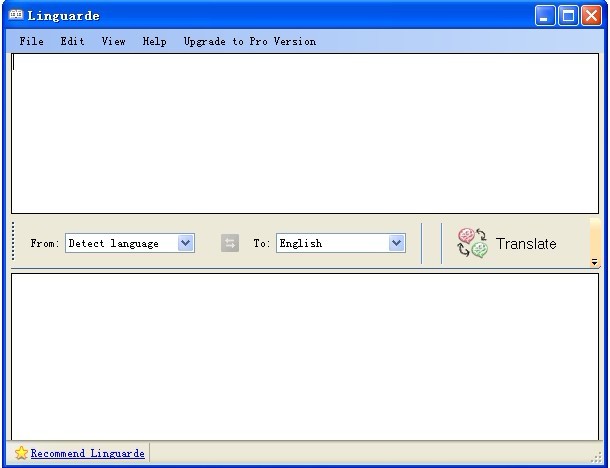
Task: Click the swap languages icon
Action: 230,243
